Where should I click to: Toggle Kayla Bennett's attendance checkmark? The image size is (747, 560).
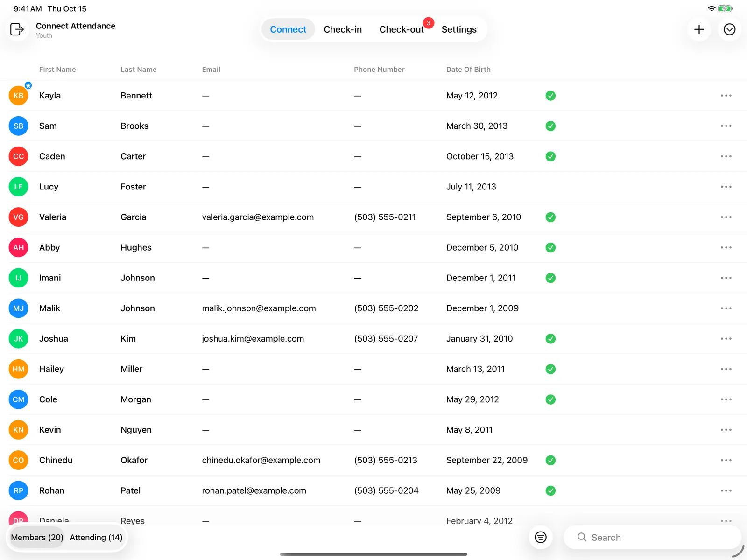click(550, 96)
